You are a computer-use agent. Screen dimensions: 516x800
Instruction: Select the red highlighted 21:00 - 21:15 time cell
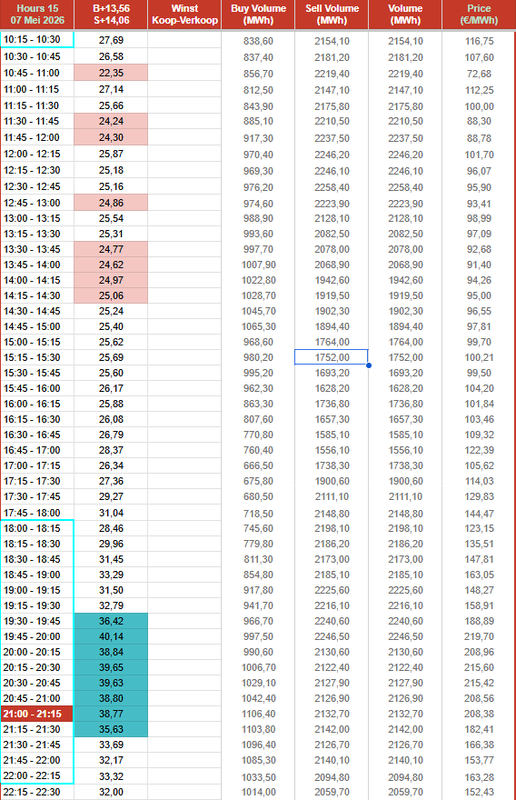pyautogui.click(x=37, y=714)
